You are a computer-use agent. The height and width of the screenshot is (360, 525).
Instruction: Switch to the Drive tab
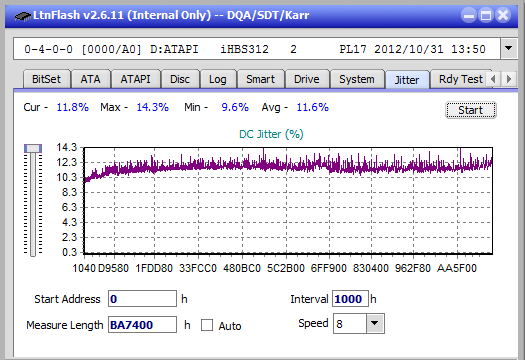point(306,79)
